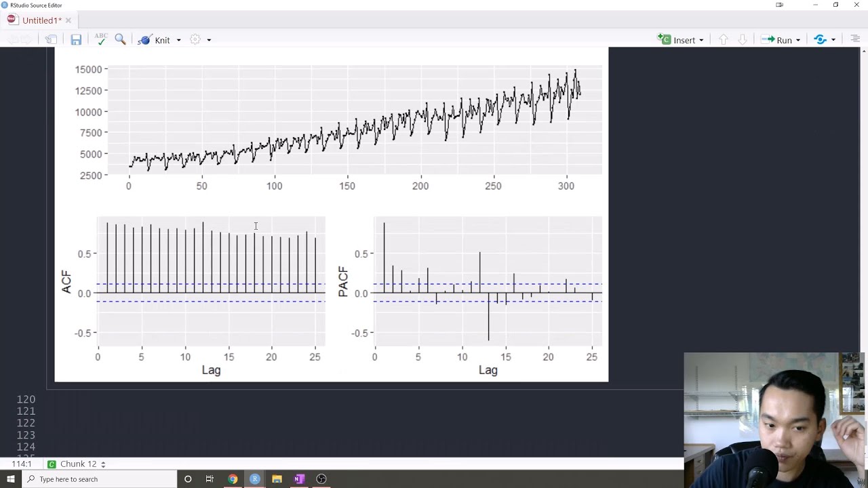The image size is (868, 488).
Task: Jump to previous chunk with up arrow
Action: tap(724, 40)
